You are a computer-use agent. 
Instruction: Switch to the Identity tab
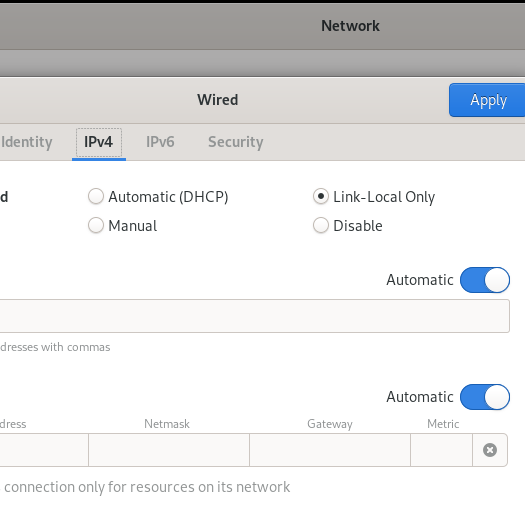pos(26,142)
